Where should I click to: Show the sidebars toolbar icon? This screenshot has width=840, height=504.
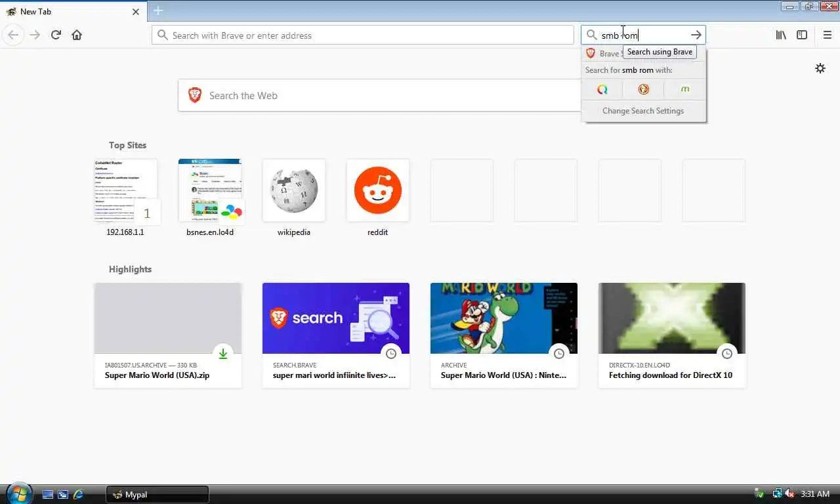[802, 35]
